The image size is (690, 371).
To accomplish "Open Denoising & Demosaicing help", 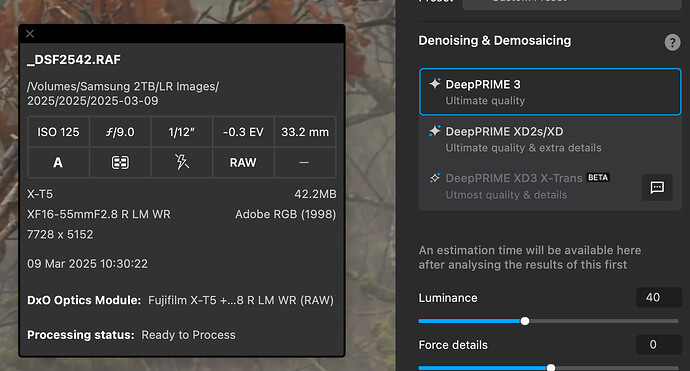I will (x=672, y=43).
